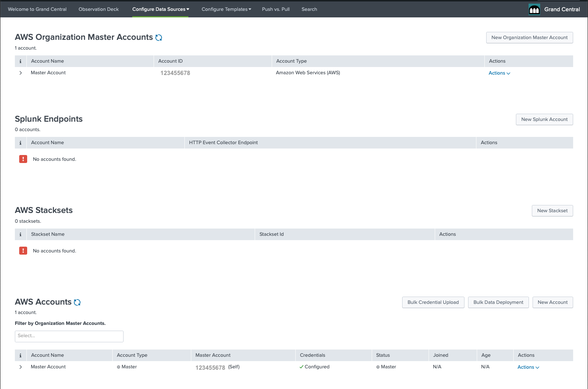Click Splunk Endpoints no-accounts warning icon
Image resolution: width=588 pixels, height=389 pixels.
coord(23,159)
